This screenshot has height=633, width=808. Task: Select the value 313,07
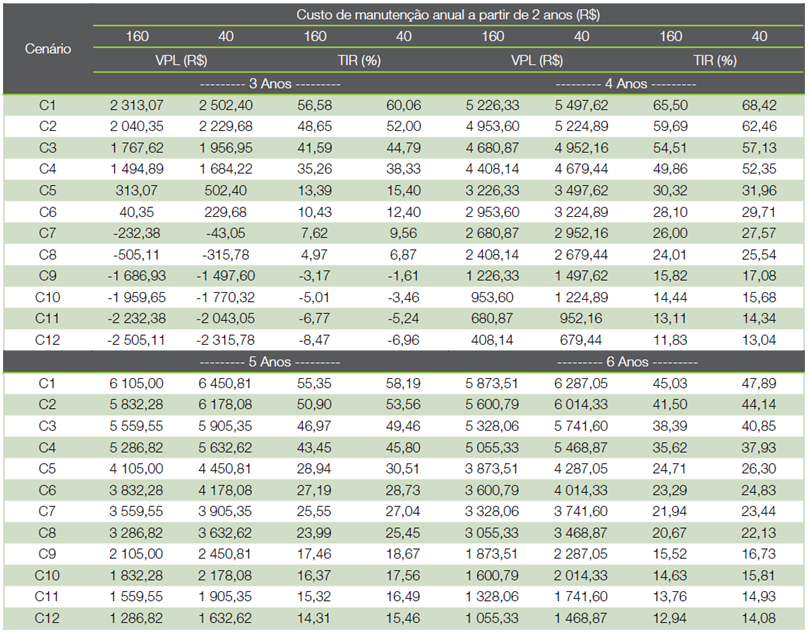tap(137, 191)
